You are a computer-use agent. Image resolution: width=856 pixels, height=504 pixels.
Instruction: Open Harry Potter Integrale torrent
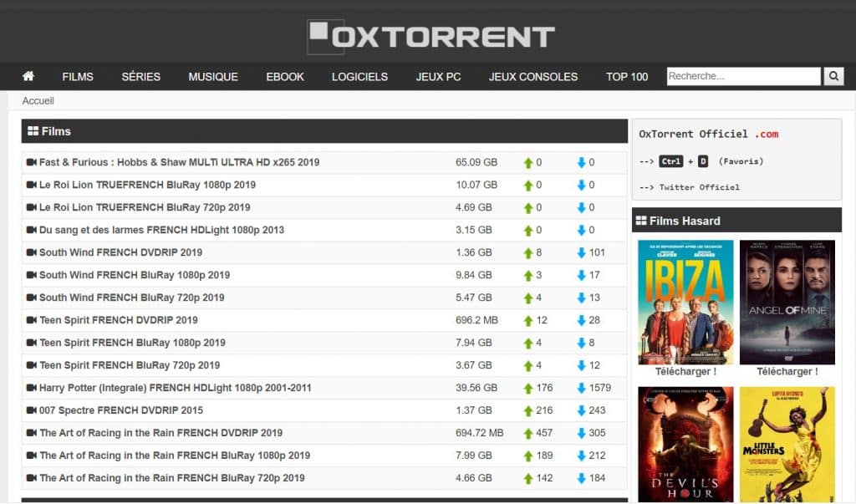point(176,388)
